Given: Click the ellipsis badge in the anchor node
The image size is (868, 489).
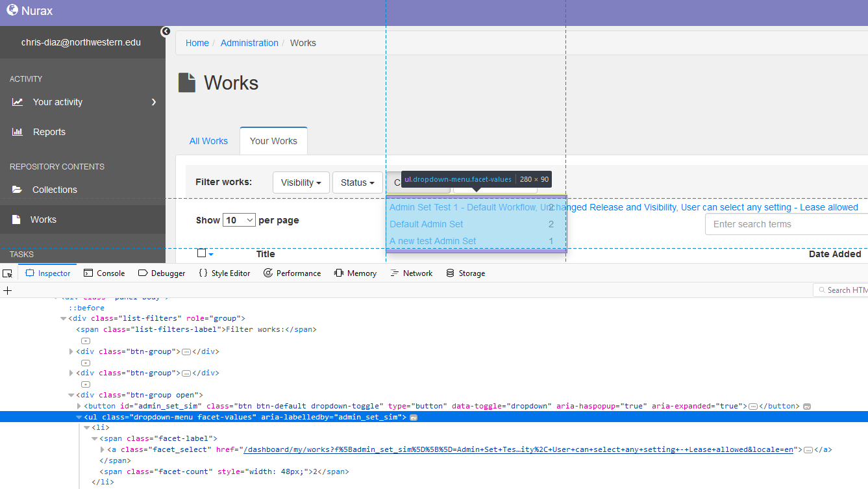Looking at the screenshot, I should 808,449.
